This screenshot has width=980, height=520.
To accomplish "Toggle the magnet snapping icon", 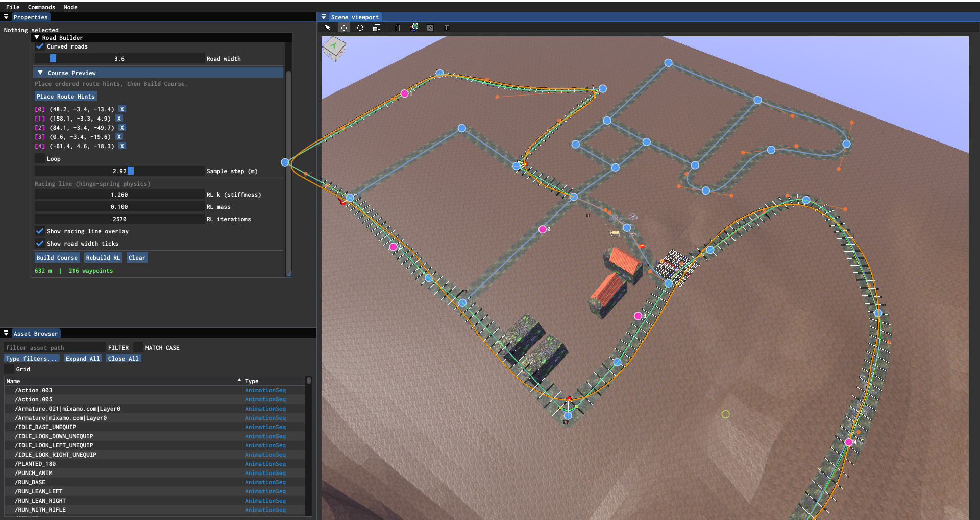I will coord(398,28).
